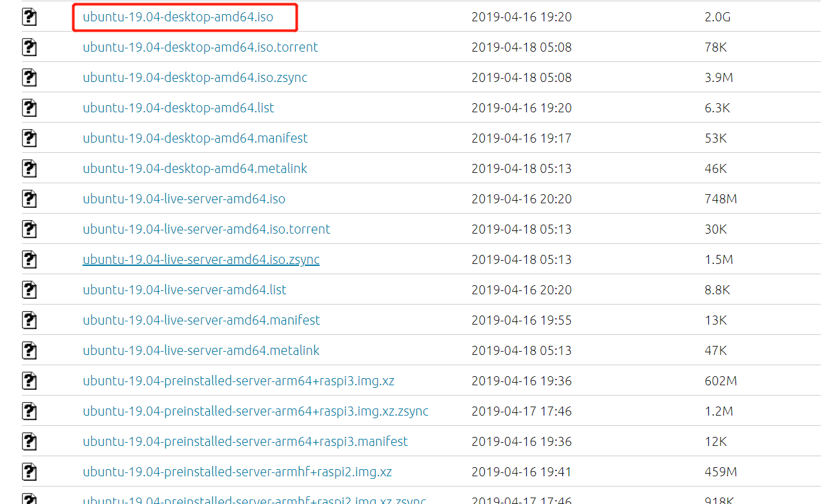Click the file icon for desktop-amd64.list
822x504 pixels.
pyautogui.click(x=29, y=108)
